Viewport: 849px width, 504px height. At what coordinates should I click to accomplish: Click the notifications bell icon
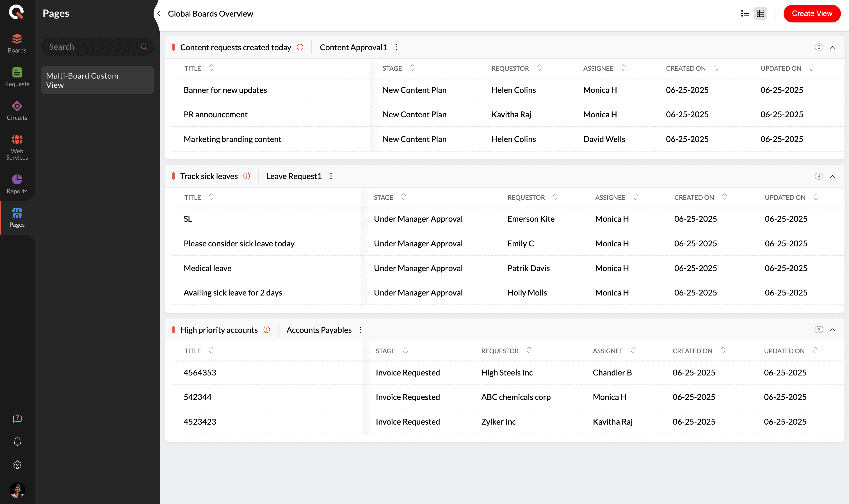17,441
